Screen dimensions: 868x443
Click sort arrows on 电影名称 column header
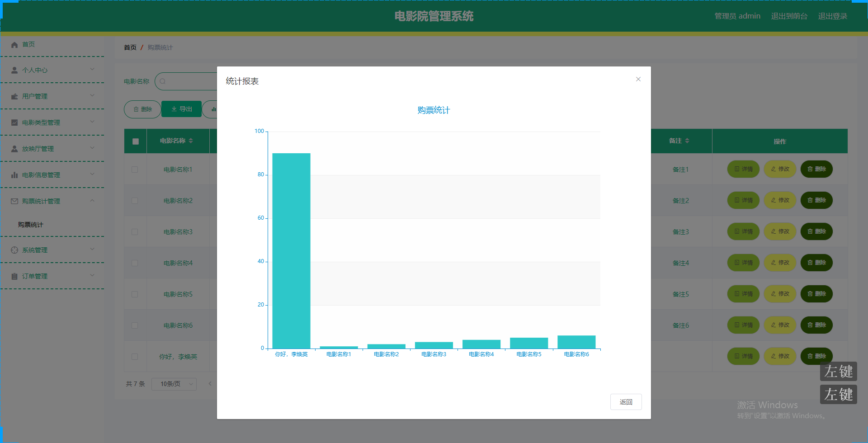click(191, 141)
